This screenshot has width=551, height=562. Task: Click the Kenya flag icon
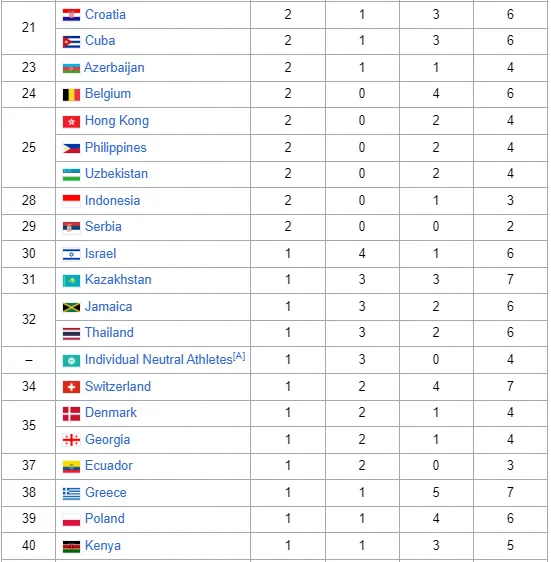71,547
